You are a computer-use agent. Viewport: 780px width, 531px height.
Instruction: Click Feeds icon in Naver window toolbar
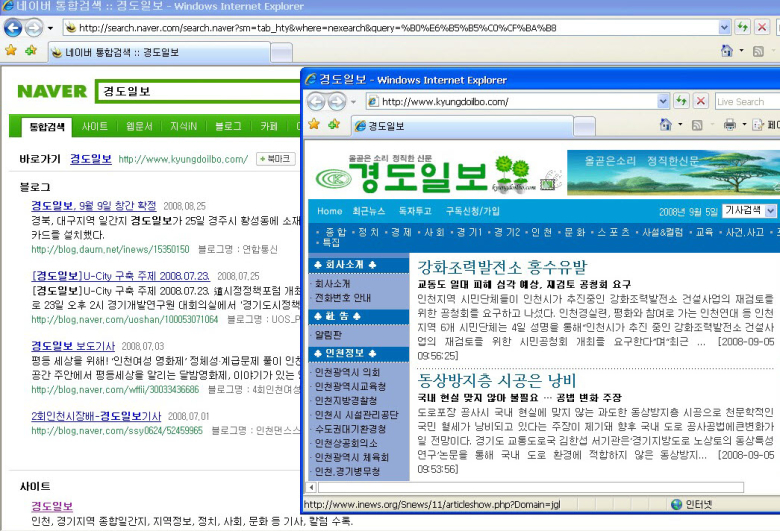(x=758, y=51)
